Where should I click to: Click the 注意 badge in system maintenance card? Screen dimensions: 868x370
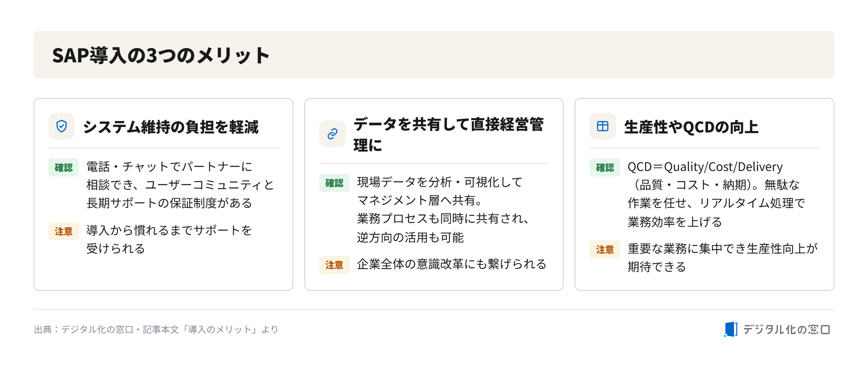pos(64,231)
